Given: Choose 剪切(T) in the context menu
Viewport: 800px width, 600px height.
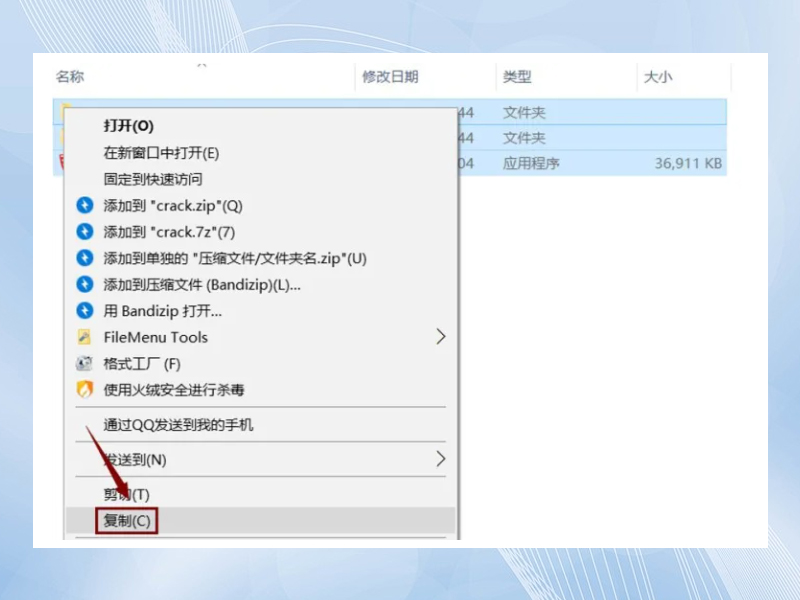Looking at the screenshot, I should (x=126, y=494).
